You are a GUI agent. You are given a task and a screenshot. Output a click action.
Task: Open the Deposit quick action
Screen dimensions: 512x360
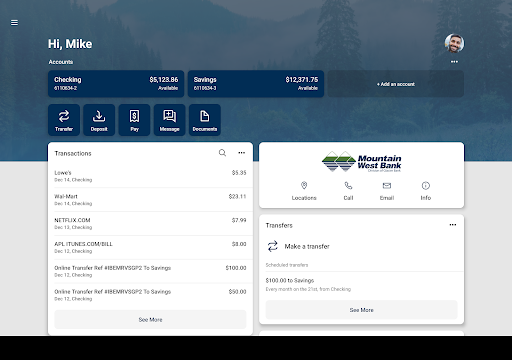coord(99,120)
